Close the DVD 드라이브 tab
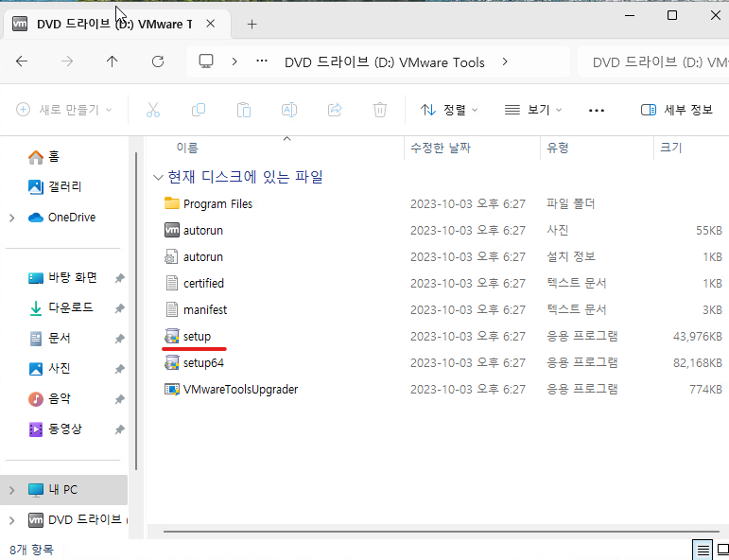The width and height of the screenshot is (729, 560). tap(211, 24)
